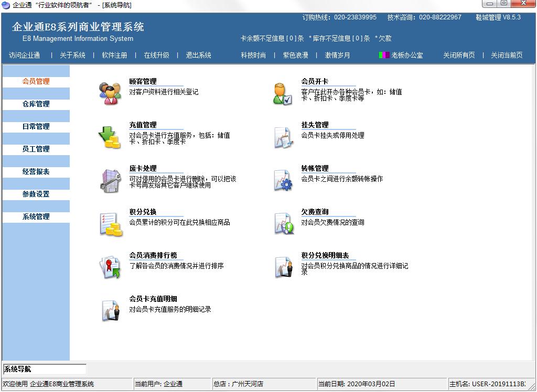Image resolution: width=537 pixels, height=392 pixels.
Task: Click 技术咨询 020-88222967 text
Action: [424, 17]
